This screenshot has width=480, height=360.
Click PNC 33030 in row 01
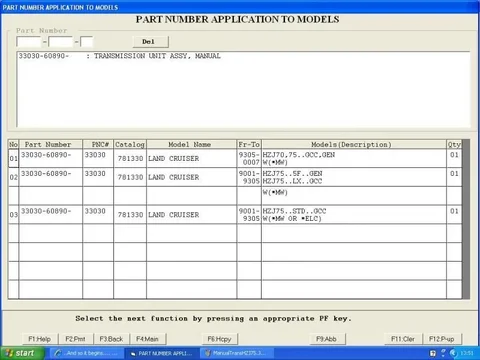pyautogui.click(x=95, y=155)
